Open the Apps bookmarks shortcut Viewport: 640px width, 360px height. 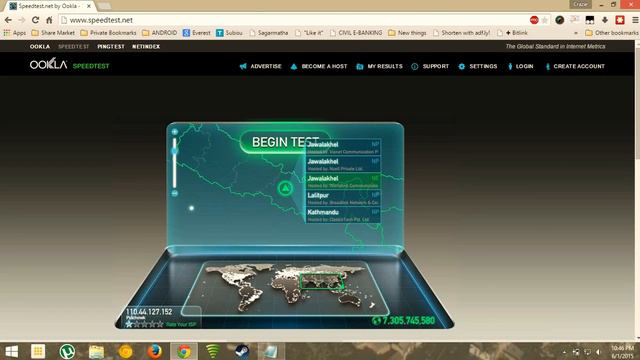pos(15,33)
